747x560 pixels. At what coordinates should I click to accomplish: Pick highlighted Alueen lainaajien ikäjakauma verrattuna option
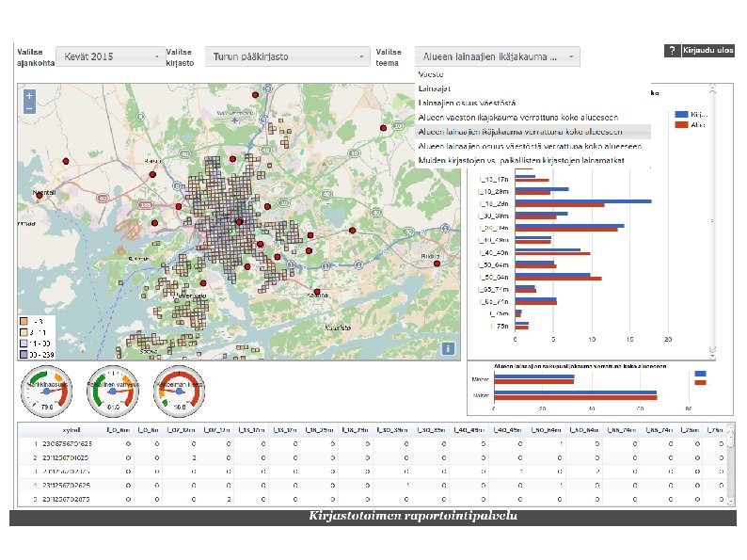[532, 132]
